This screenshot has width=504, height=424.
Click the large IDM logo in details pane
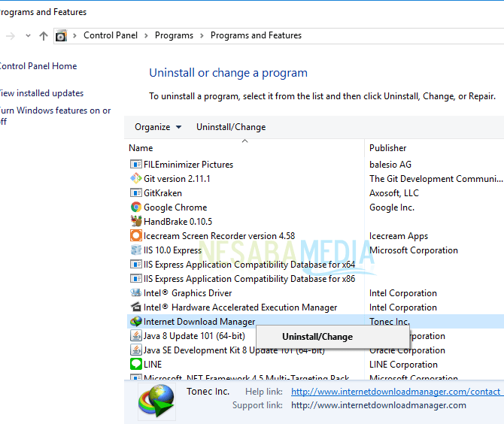tap(156, 400)
